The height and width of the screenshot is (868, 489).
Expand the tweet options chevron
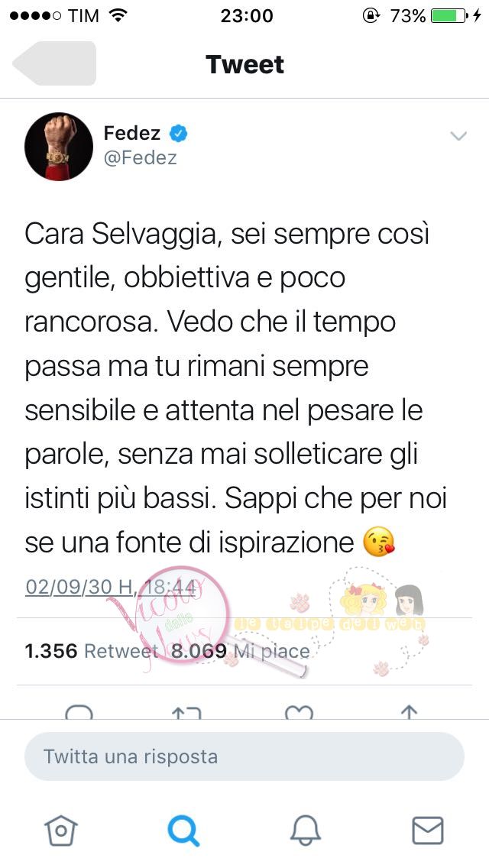click(x=458, y=136)
